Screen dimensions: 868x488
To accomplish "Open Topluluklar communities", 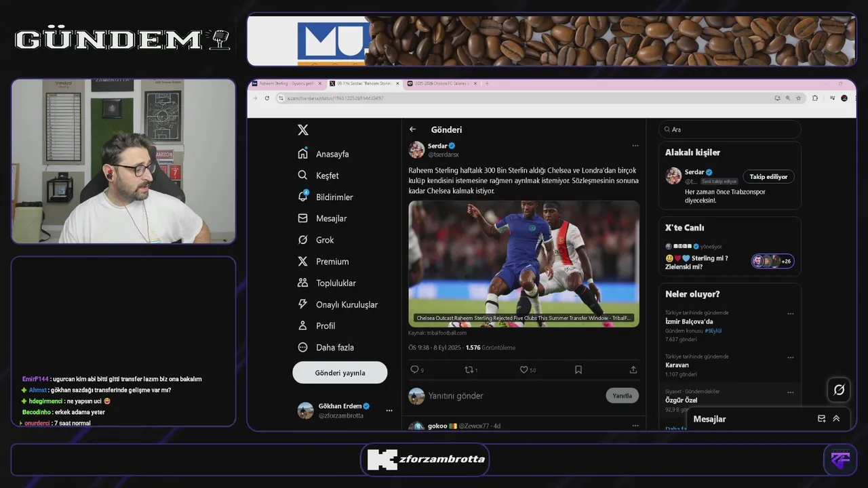I will [327, 283].
